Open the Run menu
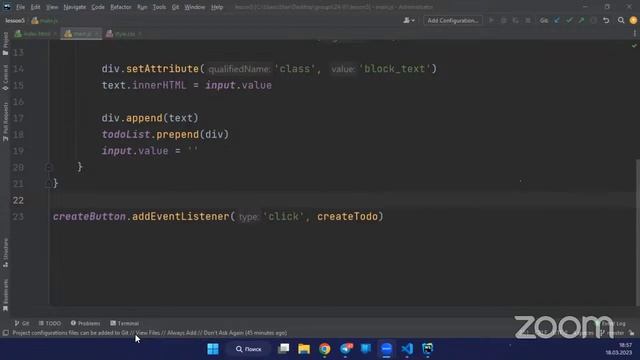Image resolution: width=640 pixels, height=360 pixels. click(x=142, y=7)
